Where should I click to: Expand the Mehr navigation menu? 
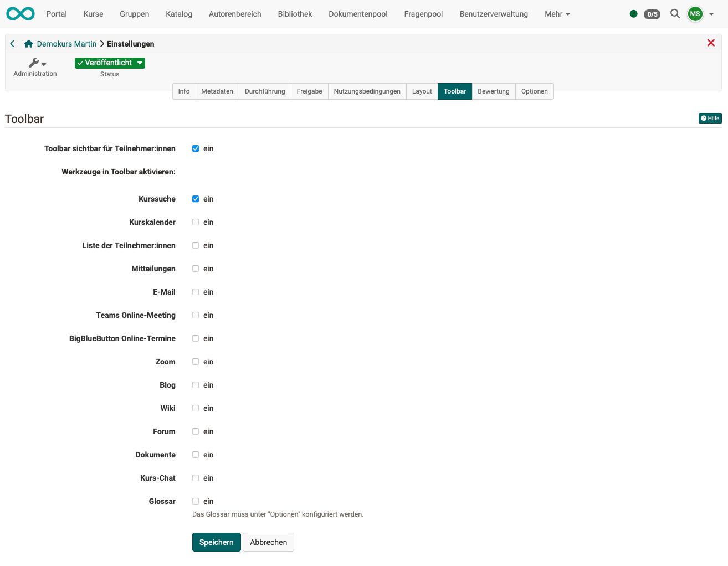point(557,14)
